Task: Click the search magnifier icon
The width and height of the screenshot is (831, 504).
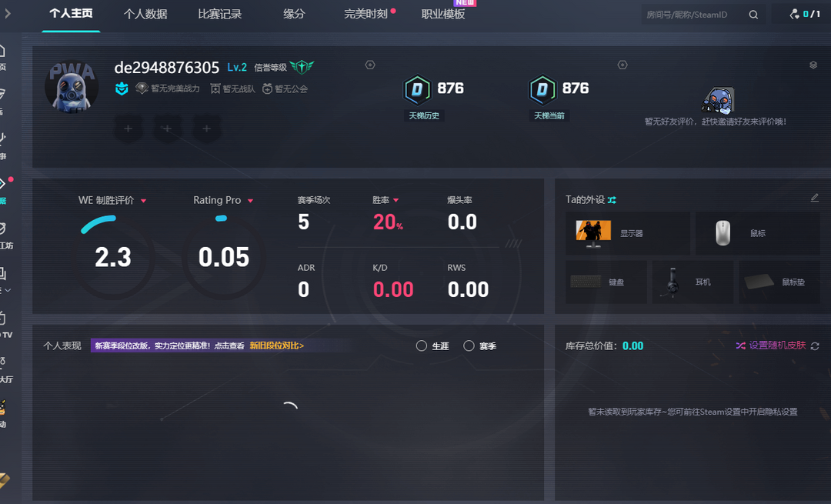Action: (x=753, y=15)
